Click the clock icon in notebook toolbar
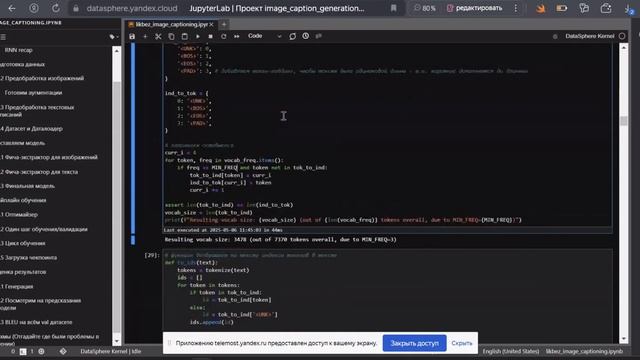Viewport: 640px width, 360px height. (306, 36)
